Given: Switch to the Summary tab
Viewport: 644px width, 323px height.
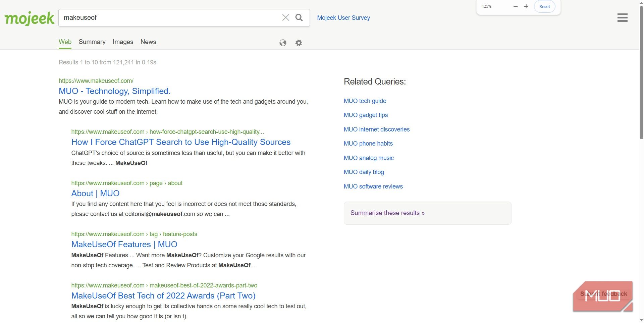Looking at the screenshot, I should [x=92, y=42].
